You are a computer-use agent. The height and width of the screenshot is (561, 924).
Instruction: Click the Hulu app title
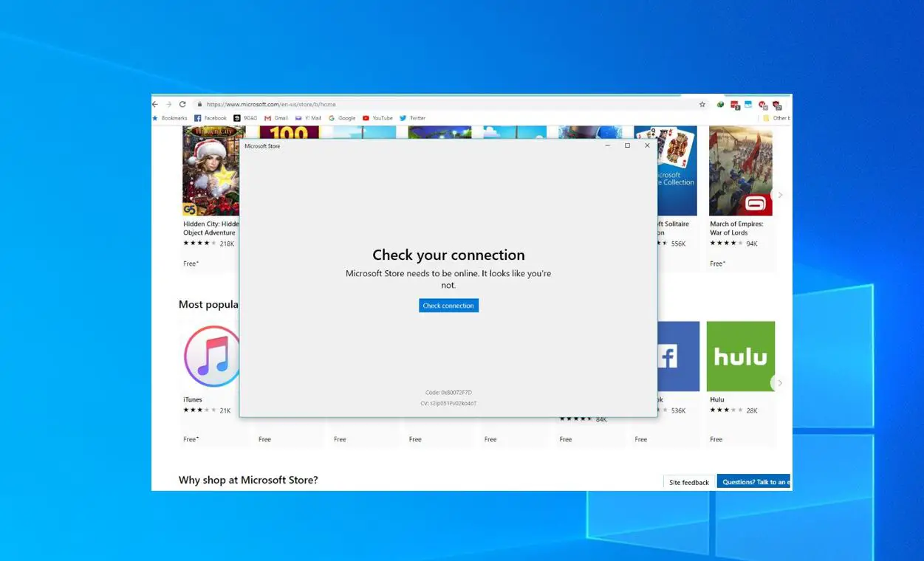717,400
